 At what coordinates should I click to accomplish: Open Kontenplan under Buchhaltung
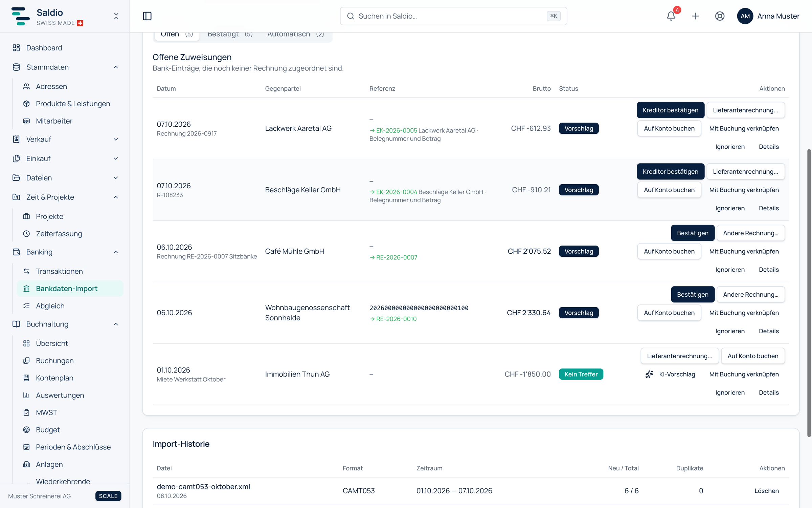[x=70, y=378]
